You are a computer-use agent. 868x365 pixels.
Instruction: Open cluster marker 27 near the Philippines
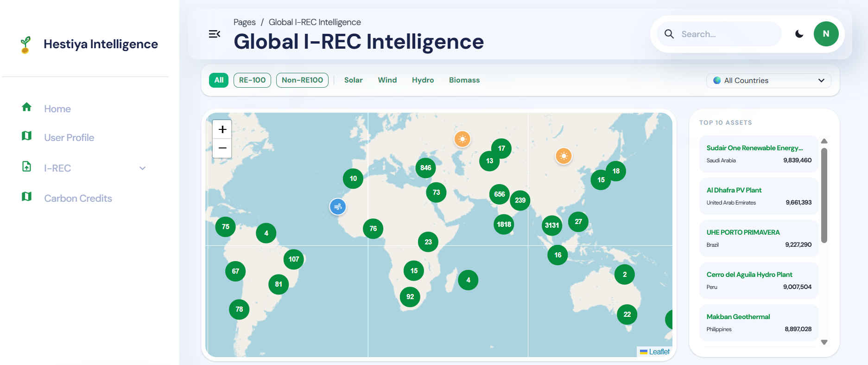(x=578, y=222)
